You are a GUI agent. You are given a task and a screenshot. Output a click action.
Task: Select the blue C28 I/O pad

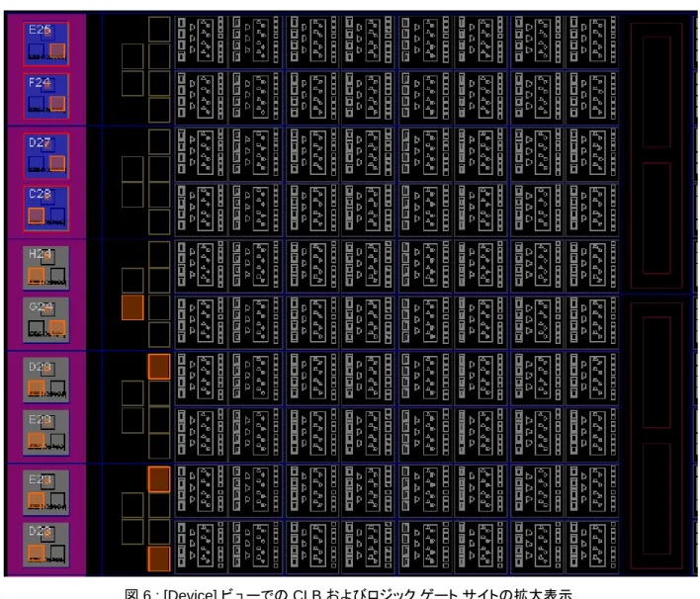point(46,209)
